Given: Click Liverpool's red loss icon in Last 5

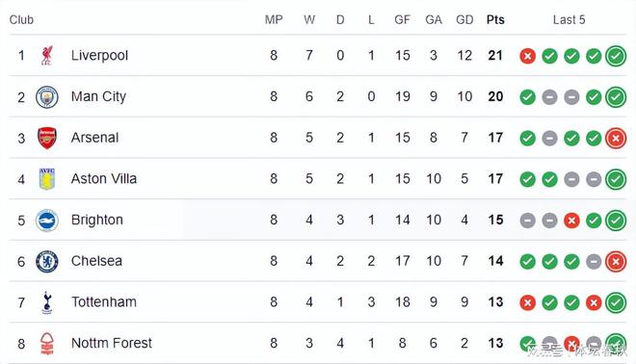Looking at the screenshot, I should 528,56.
